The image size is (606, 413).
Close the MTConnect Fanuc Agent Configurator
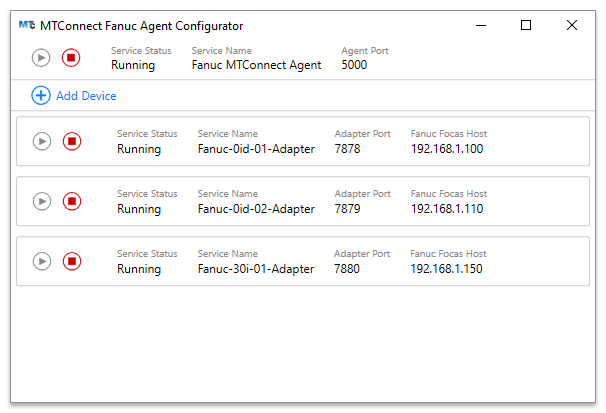[x=572, y=25]
